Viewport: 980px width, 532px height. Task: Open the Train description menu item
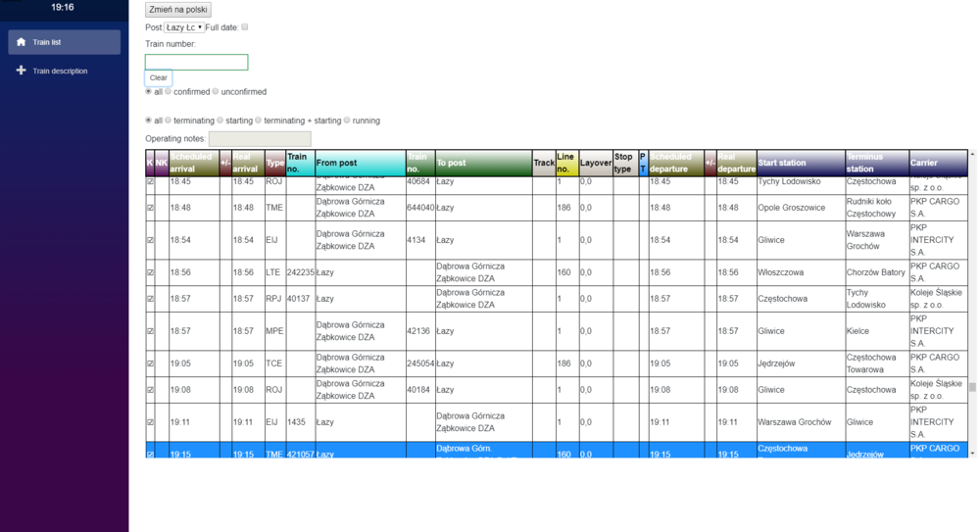click(x=65, y=71)
